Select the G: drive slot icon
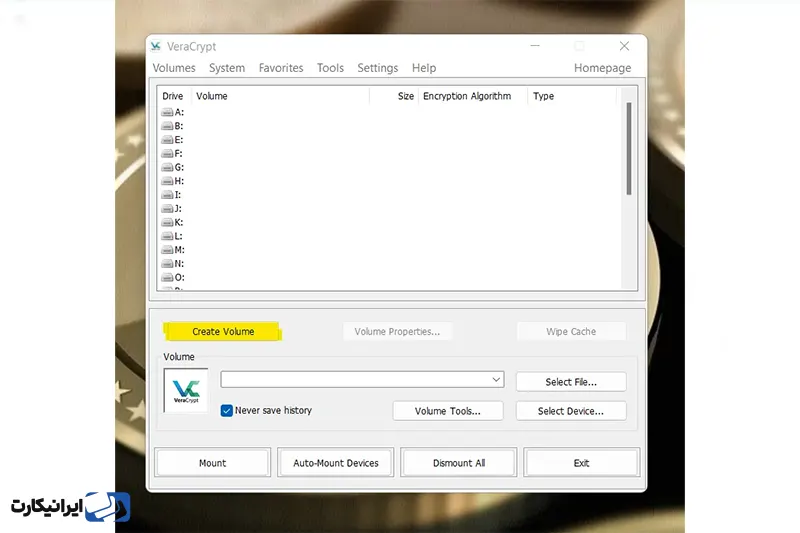The image size is (800, 533). point(167,167)
